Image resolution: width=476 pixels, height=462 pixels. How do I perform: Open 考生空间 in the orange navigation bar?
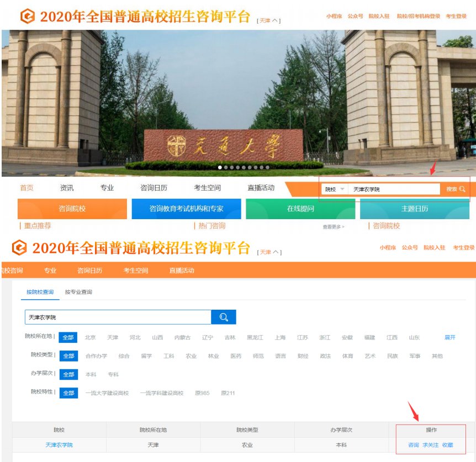(x=136, y=270)
